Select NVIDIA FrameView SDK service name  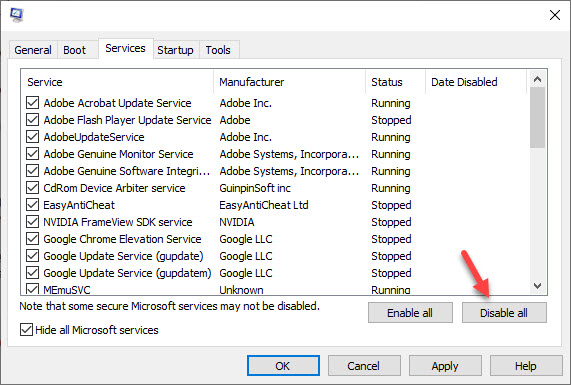click(x=118, y=222)
